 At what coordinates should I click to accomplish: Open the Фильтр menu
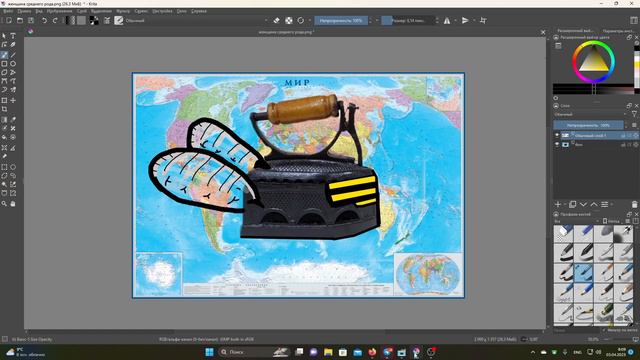[123, 11]
